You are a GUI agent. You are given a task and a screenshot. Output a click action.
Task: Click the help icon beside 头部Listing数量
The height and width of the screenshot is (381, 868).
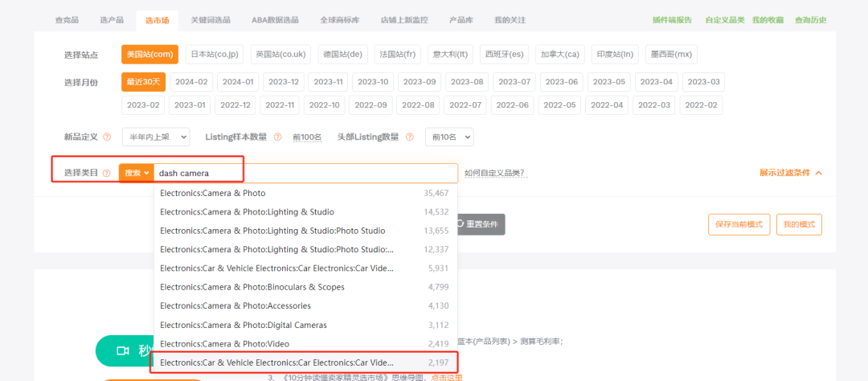410,137
